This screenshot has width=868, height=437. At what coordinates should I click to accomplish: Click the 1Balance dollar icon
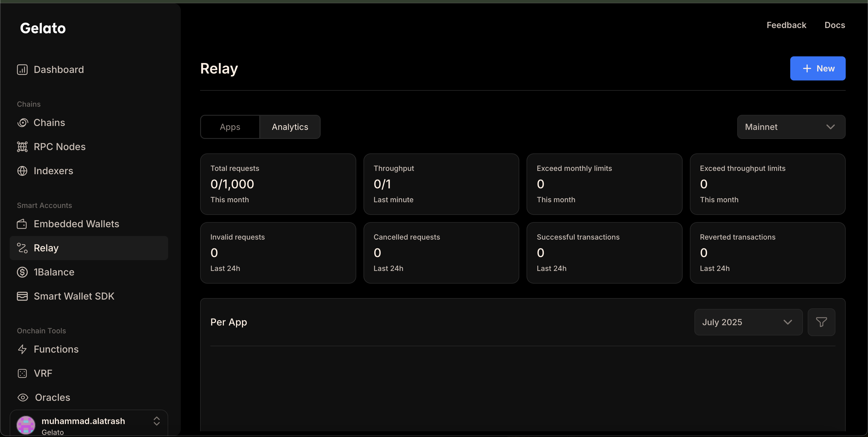[x=22, y=272]
